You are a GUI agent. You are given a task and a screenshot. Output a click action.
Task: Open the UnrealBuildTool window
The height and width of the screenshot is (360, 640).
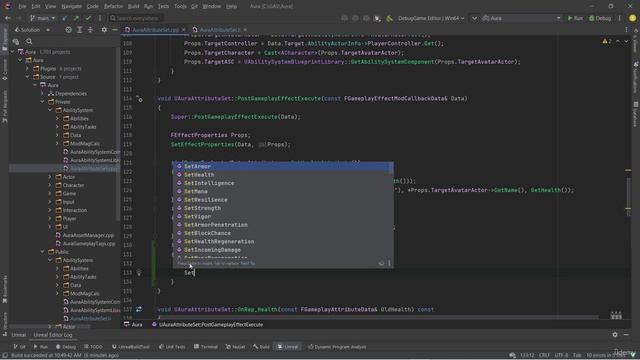(x=131, y=347)
